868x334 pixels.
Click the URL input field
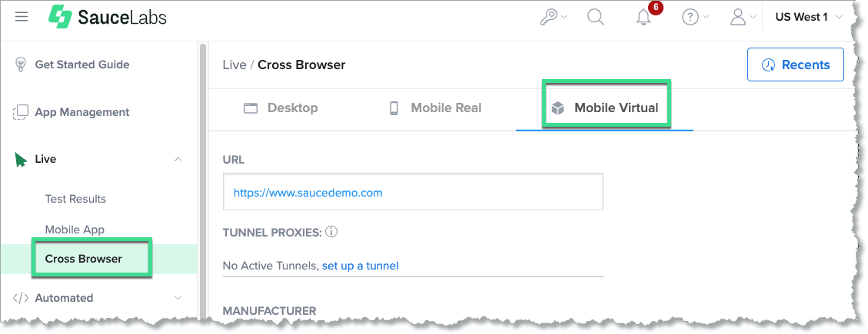[x=413, y=192]
